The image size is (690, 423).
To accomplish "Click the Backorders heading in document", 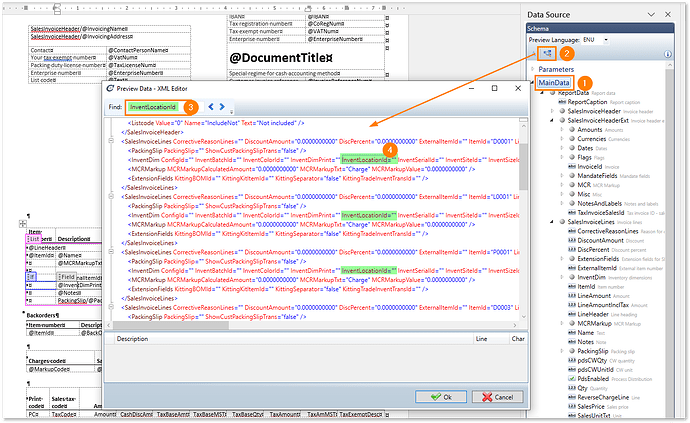I will pos(42,315).
